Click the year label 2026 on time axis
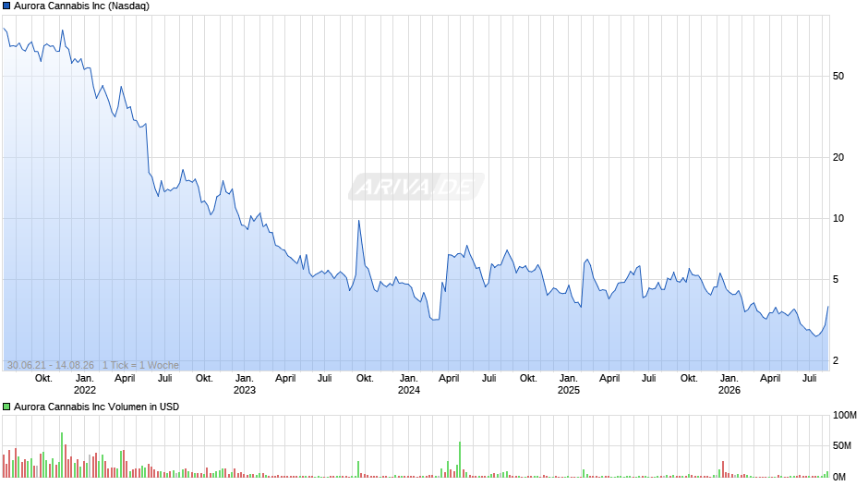868x486 pixels. tap(729, 390)
